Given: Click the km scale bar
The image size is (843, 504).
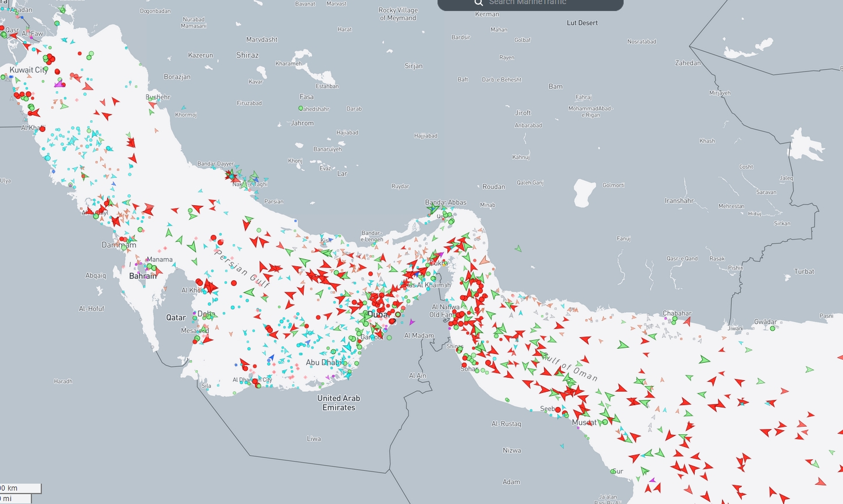Looking at the screenshot, I should (20, 488).
